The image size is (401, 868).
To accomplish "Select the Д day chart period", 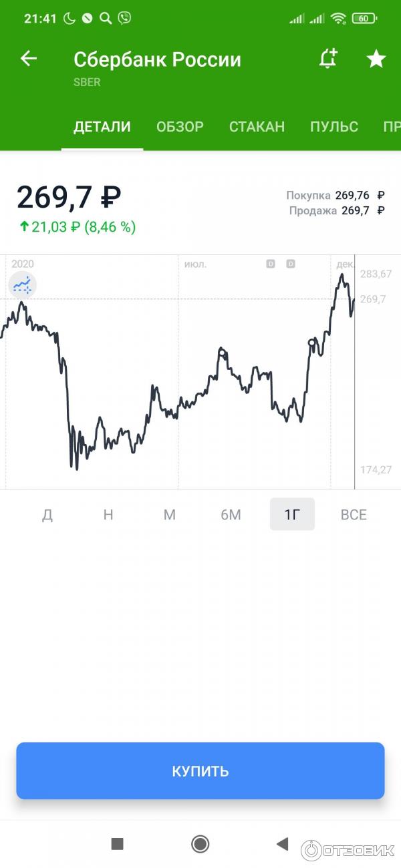I will (47, 515).
